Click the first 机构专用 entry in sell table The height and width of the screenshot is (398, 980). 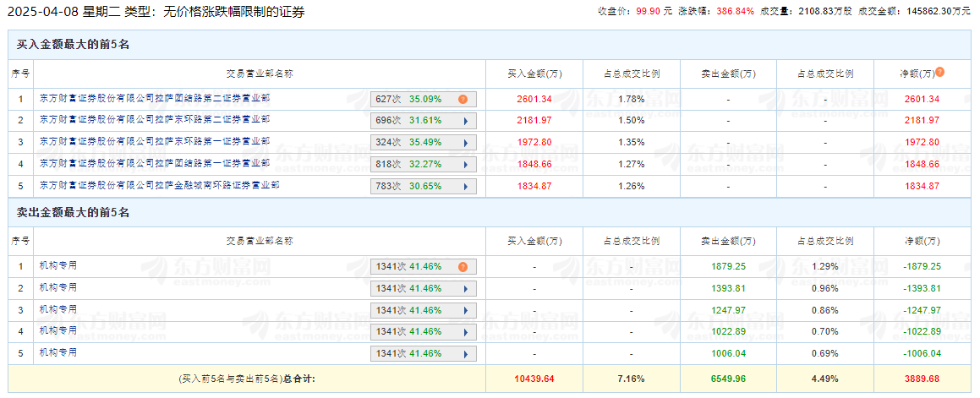coord(58,265)
